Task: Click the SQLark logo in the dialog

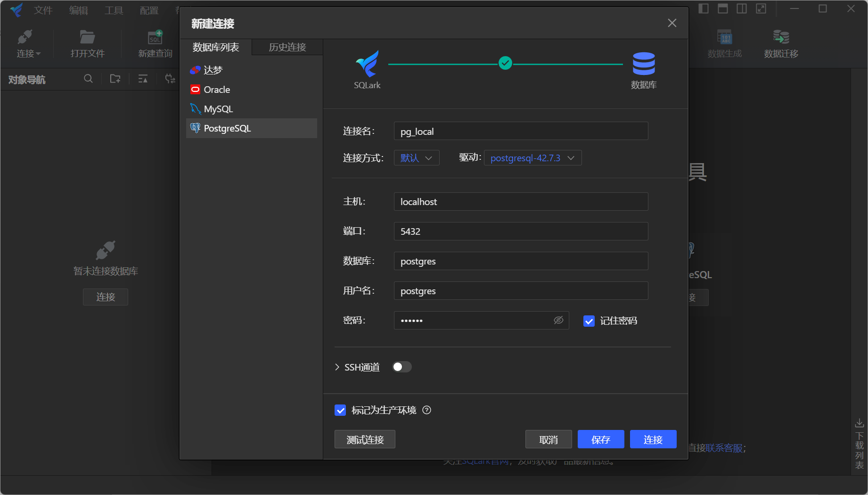Action: [x=367, y=64]
